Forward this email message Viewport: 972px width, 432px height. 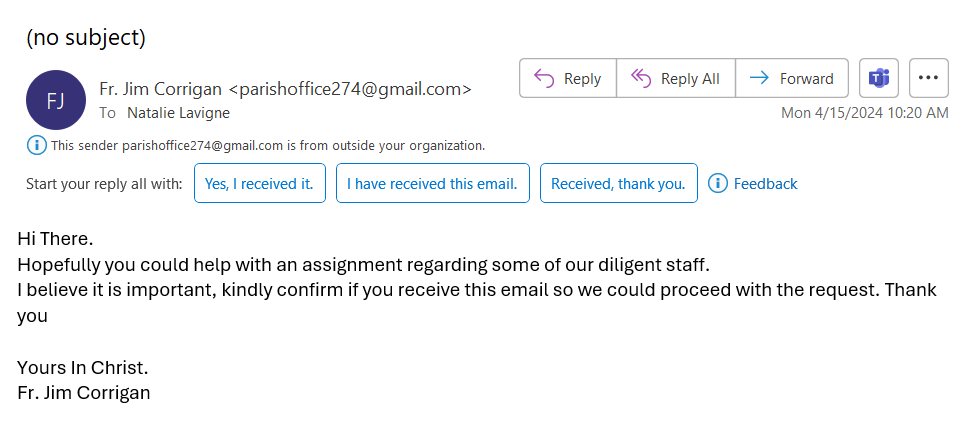click(x=791, y=78)
